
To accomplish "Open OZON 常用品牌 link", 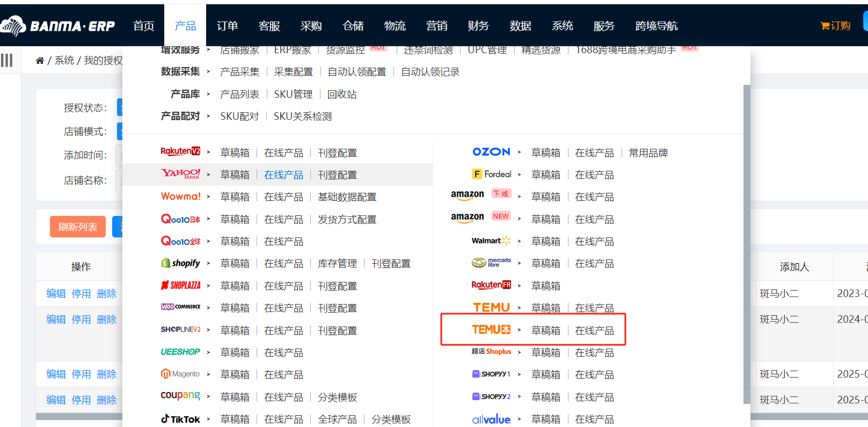I will pyautogui.click(x=648, y=153).
